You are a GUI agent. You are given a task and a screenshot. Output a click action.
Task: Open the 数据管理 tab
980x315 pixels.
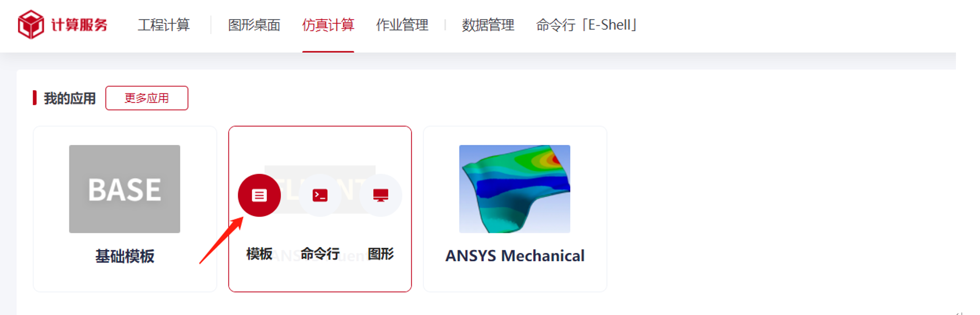[x=488, y=25]
